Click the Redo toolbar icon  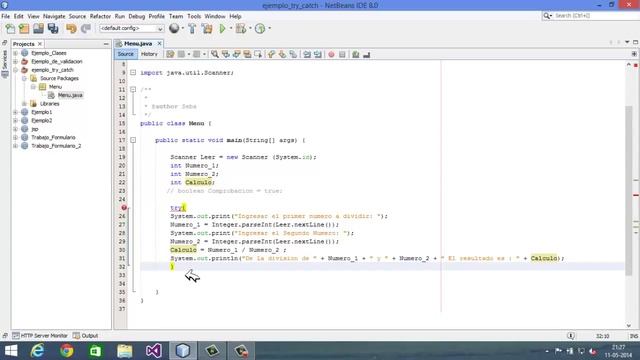click(86, 29)
